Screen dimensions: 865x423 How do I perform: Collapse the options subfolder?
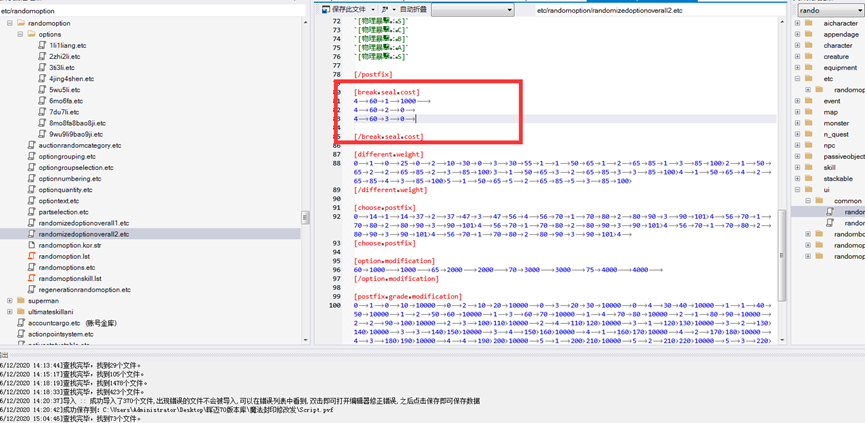coord(20,34)
